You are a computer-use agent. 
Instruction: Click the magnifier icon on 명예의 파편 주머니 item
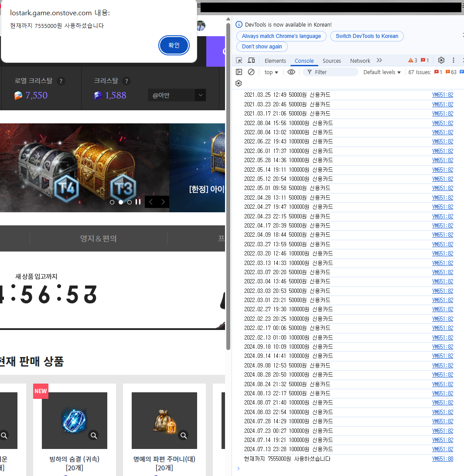[x=184, y=435]
